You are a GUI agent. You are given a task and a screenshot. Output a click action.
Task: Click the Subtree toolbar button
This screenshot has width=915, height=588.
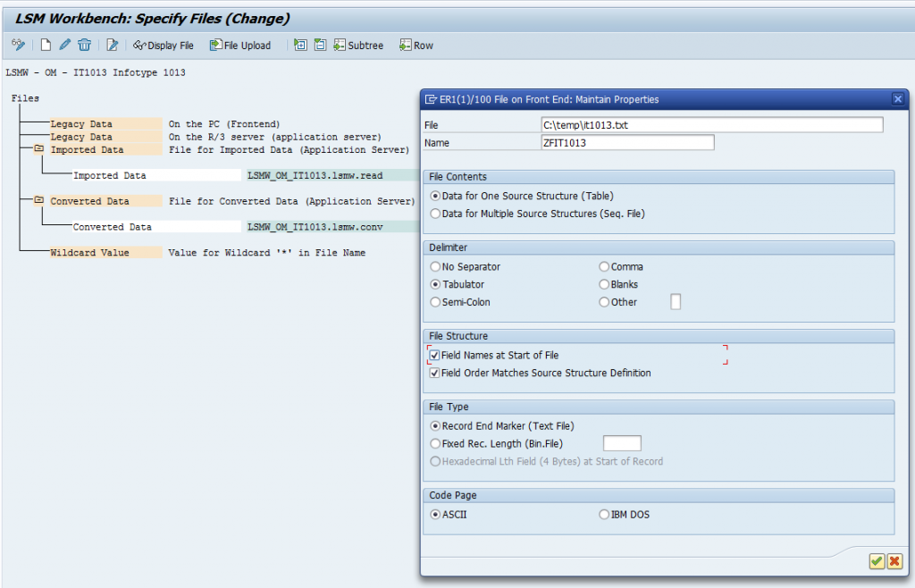click(358, 46)
